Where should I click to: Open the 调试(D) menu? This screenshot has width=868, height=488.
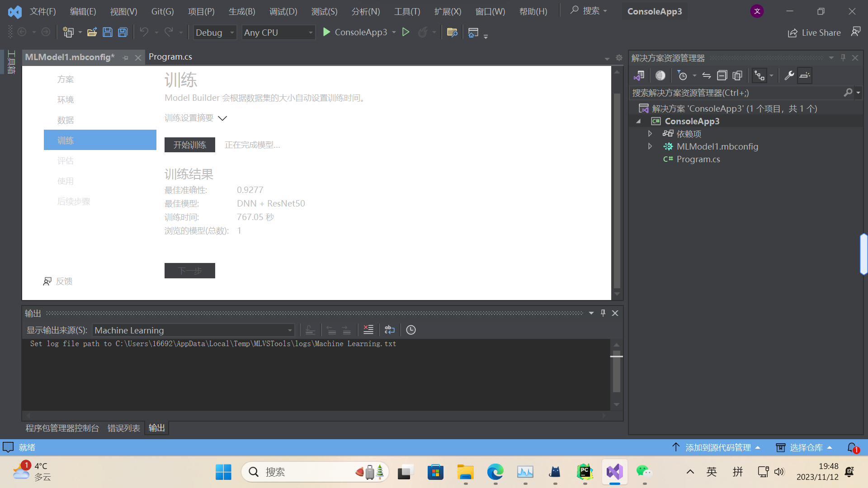pyautogui.click(x=283, y=11)
